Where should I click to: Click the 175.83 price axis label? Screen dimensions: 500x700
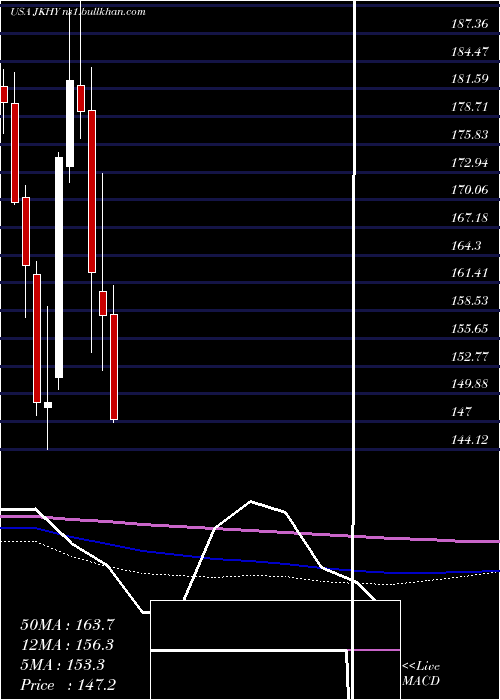coord(470,135)
